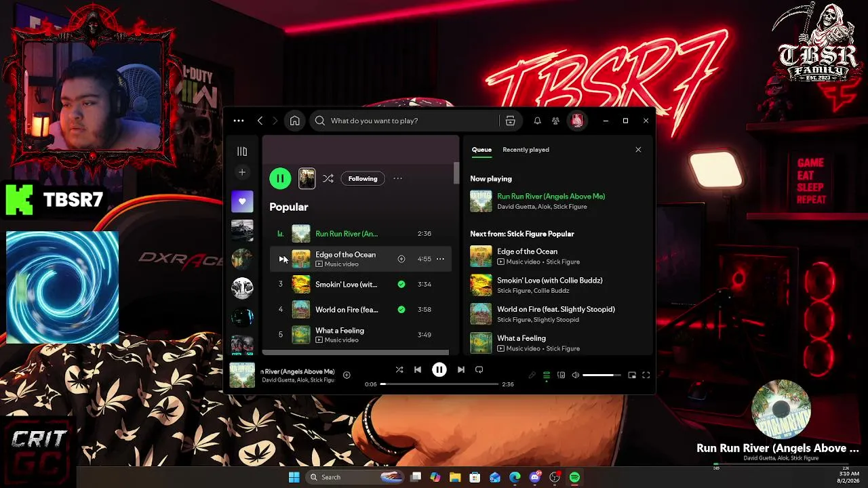The width and height of the screenshot is (868, 488).
Task: Create a new playlist with plus button
Action: tap(242, 173)
